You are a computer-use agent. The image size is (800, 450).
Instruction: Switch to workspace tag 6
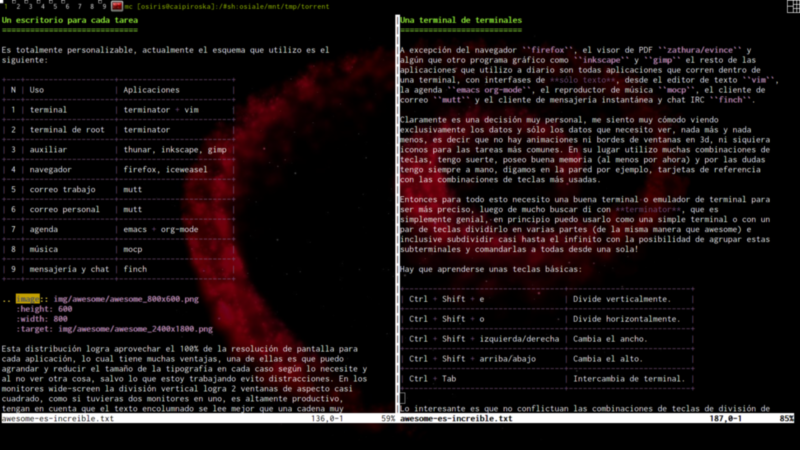tap(67, 6)
